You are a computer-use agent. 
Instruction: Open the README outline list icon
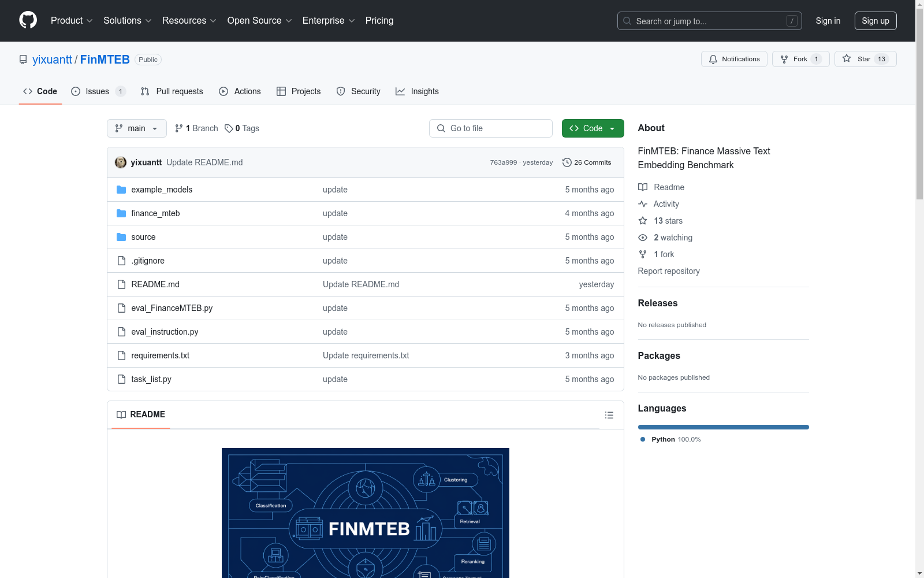click(x=609, y=415)
